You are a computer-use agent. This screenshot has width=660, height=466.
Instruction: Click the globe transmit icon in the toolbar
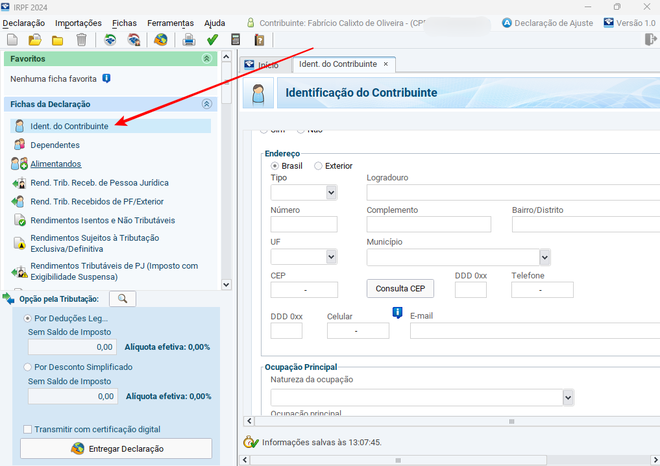(161, 40)
